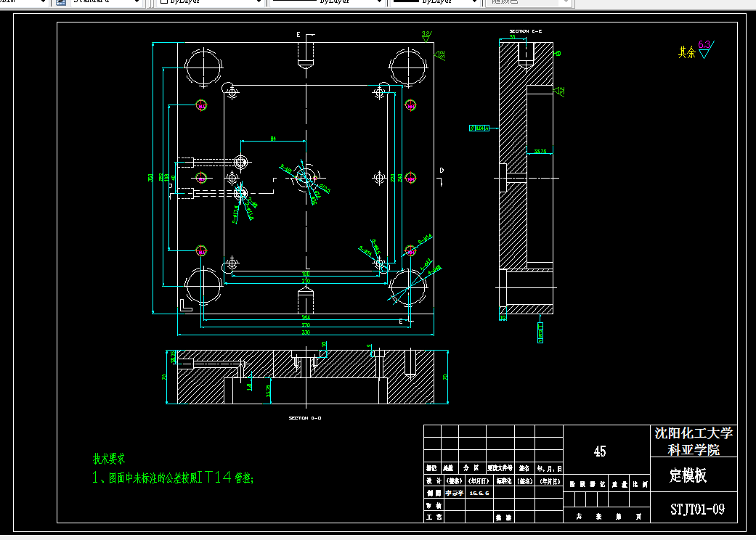Image resolution: width=756 pixels, height=540 pixels.
Task: Select the 更改文件号 header cell
Action: [x=500, y=468]
